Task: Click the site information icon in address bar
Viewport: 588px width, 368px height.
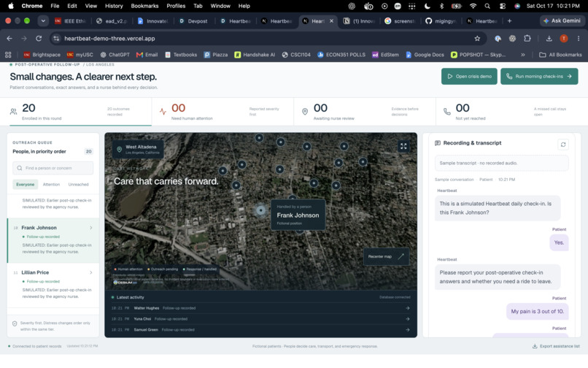Action: click(x=56, y=38)
